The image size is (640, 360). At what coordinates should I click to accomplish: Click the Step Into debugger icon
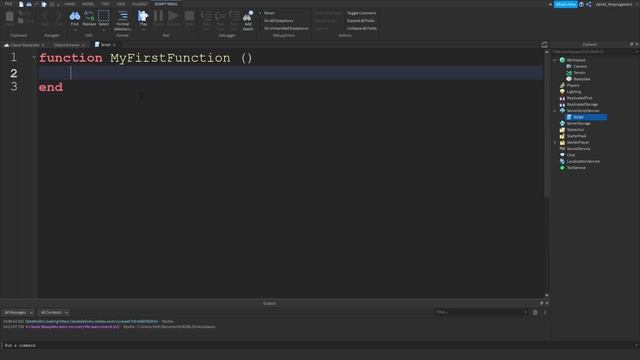[x=206, y=16]
